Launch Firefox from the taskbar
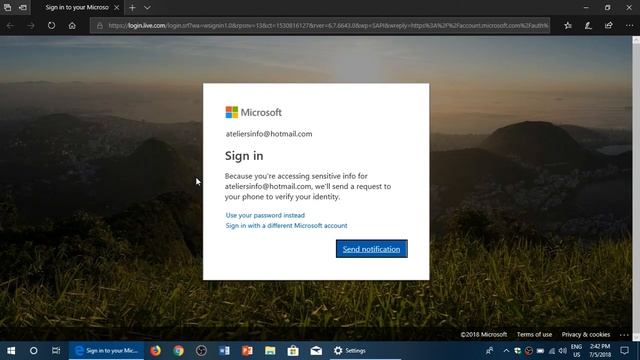 pos(155,351)
